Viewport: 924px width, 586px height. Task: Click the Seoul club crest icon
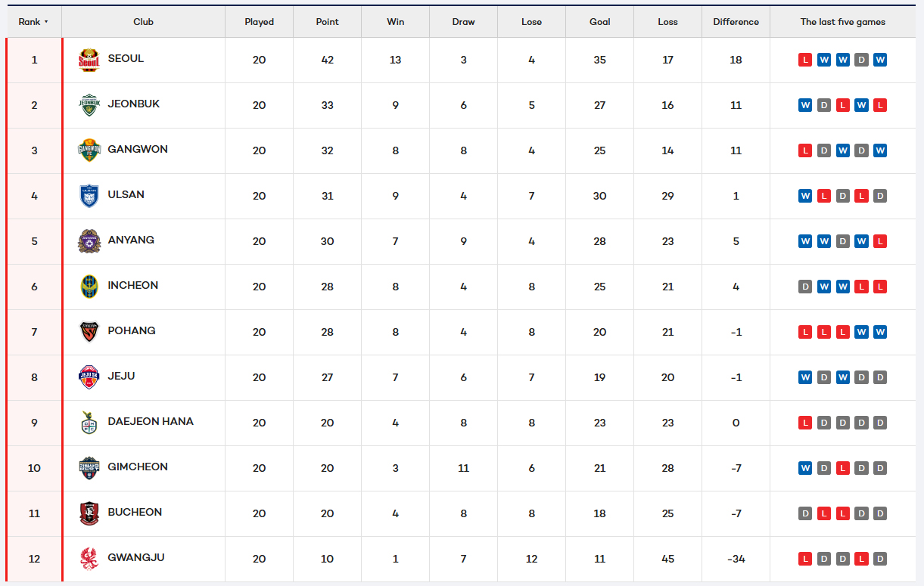(x=89, y=60)
